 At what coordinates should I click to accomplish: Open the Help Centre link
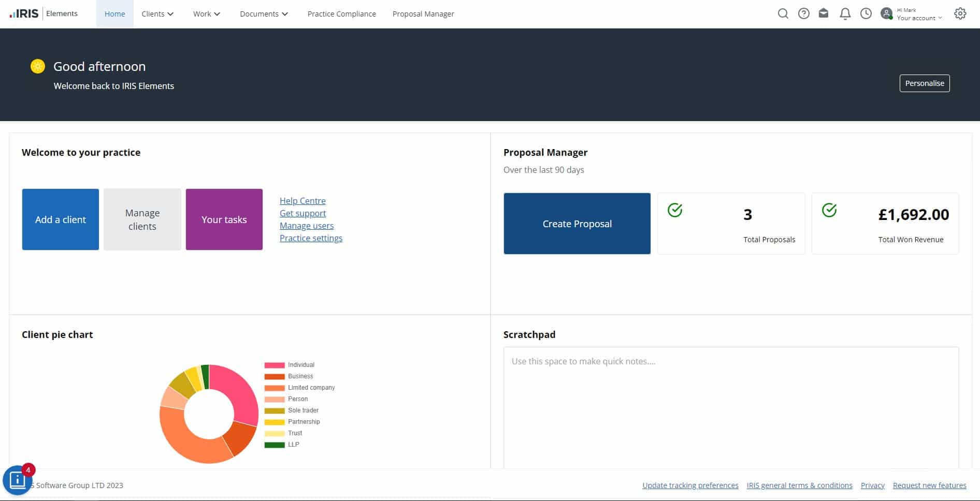302,200
